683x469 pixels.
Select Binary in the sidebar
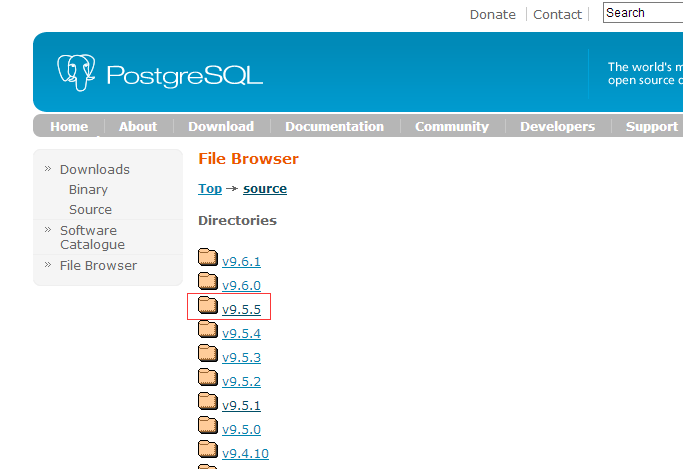pos(88,189)
